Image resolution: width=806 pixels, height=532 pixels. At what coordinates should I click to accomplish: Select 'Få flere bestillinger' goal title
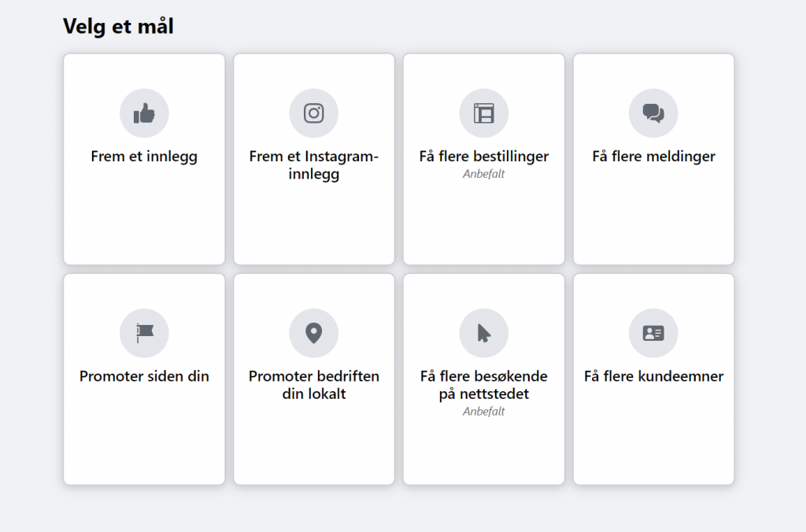coord(484,157)
